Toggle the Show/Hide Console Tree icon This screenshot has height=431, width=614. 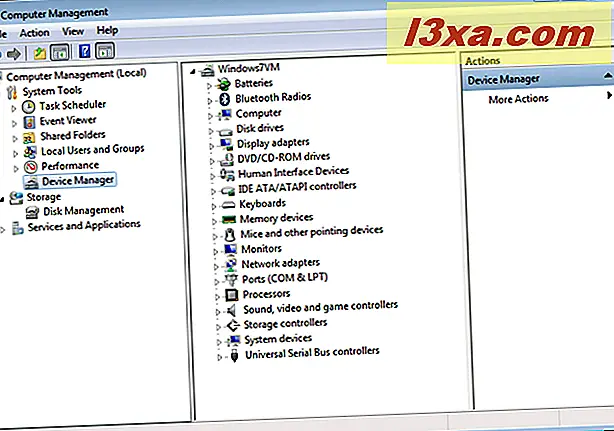coord(60,52)
